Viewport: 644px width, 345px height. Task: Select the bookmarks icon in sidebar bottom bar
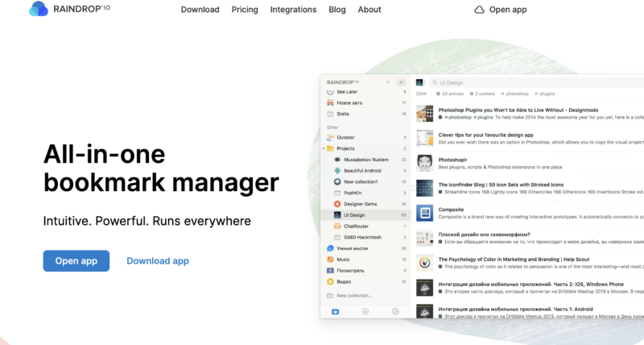[335, 311]
